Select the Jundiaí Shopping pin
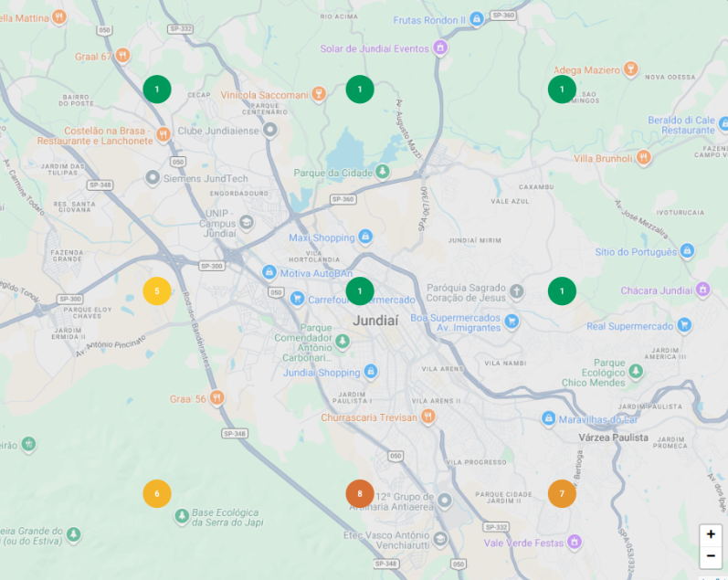The image size is (728, 580). pos(371,372)
